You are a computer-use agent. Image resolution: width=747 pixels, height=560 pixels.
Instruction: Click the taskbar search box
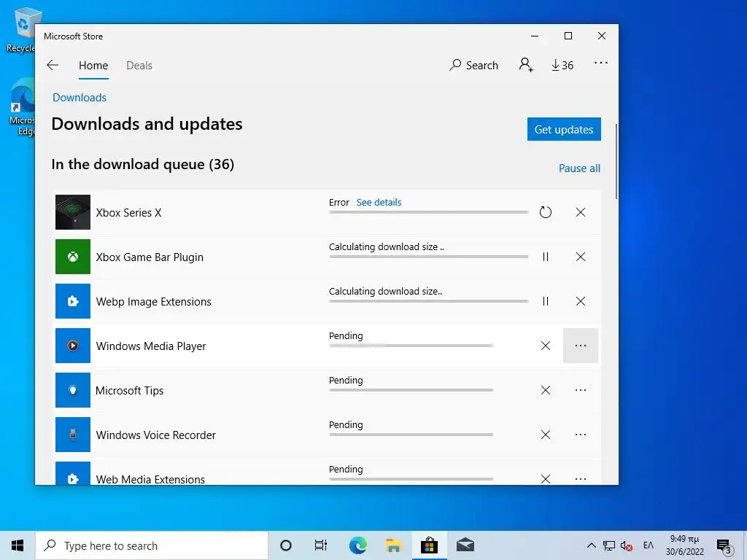152,545
